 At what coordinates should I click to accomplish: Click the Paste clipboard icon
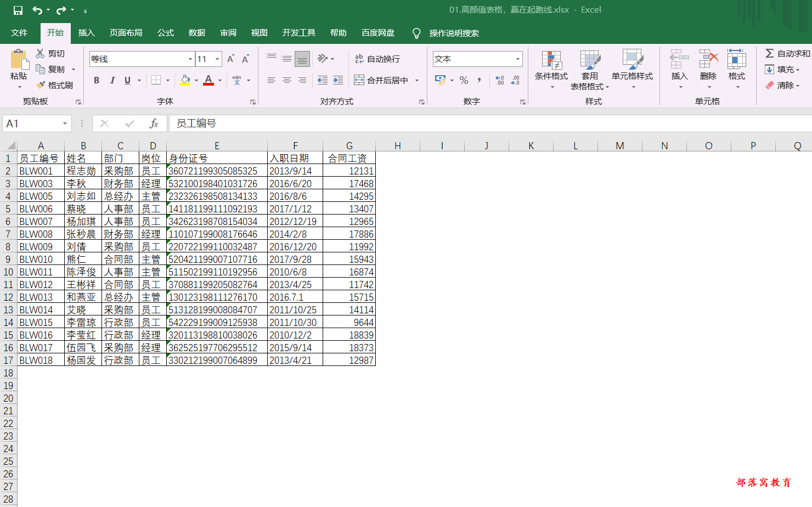[19, 59]
